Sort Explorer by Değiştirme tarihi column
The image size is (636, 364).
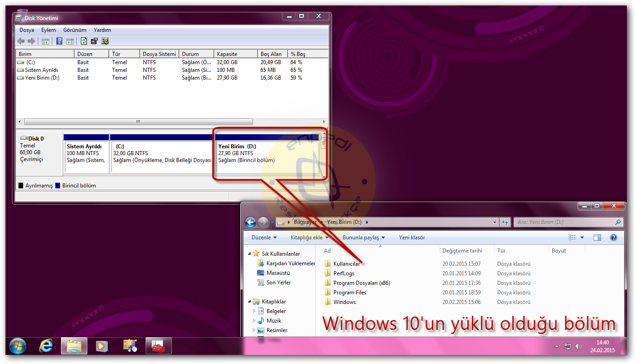point(467,251)
